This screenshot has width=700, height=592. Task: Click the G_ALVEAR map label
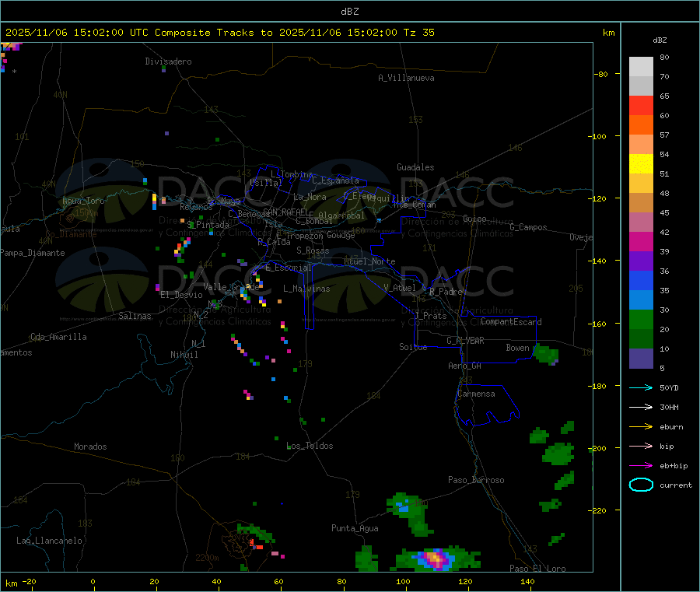click(465, 341)
